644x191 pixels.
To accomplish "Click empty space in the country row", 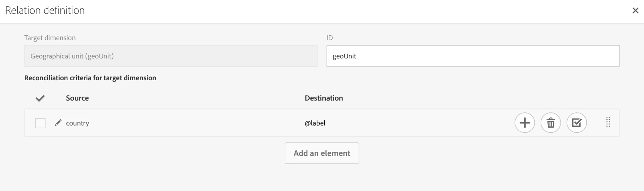I will coord(419,123).
